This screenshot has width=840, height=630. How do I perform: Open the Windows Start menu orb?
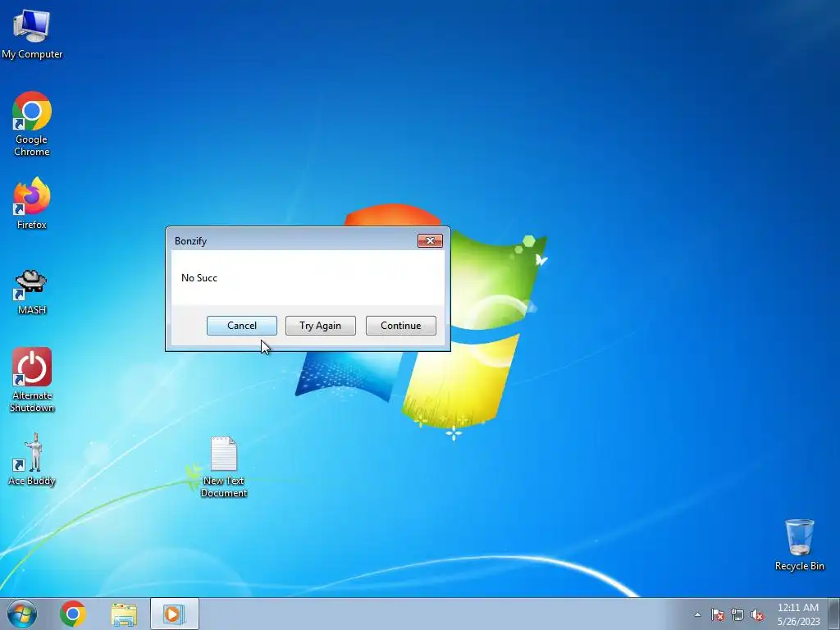point(22,614)
